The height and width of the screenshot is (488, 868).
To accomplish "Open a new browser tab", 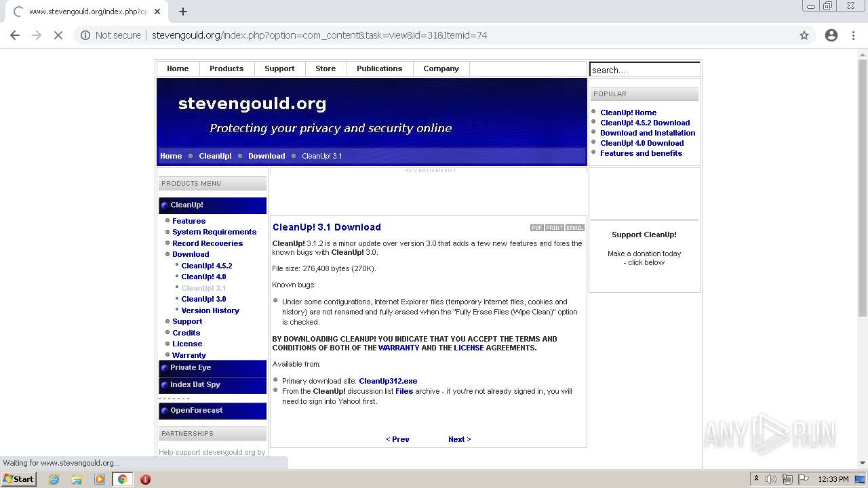I will point(183,12).
